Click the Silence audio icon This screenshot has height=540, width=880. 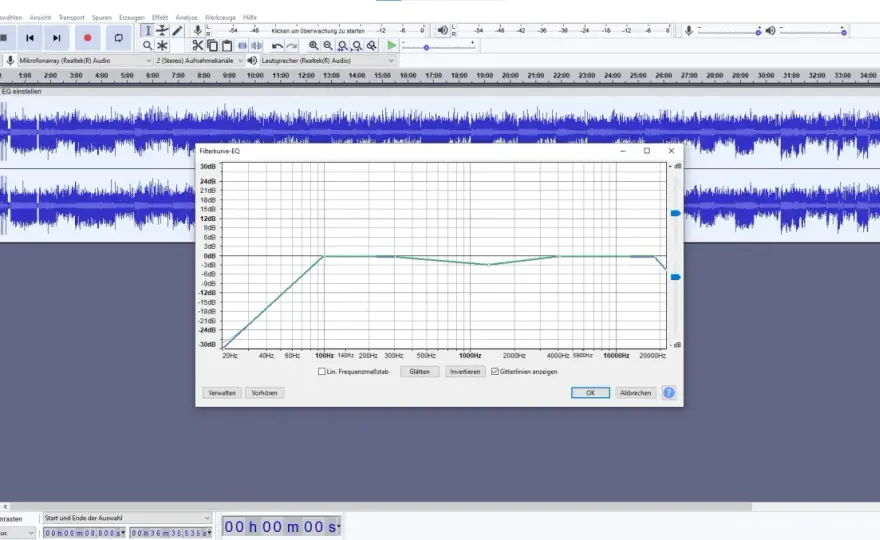click(256, 45)
